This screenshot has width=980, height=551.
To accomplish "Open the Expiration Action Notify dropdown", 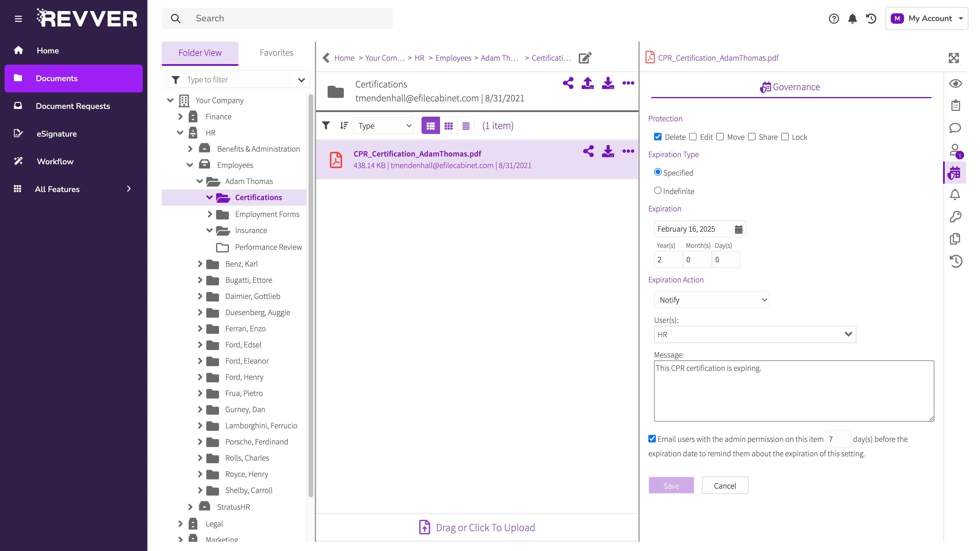I will coord(711,300).
